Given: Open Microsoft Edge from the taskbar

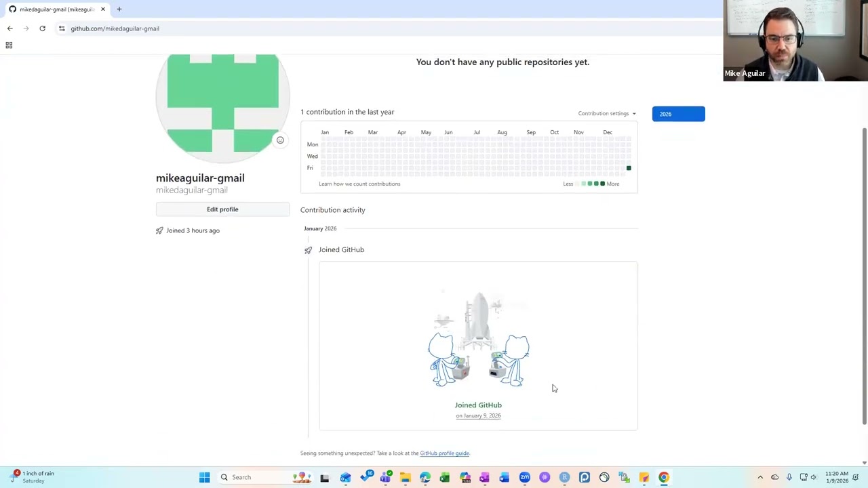Looking at the screenshot, I should point(425,477).
